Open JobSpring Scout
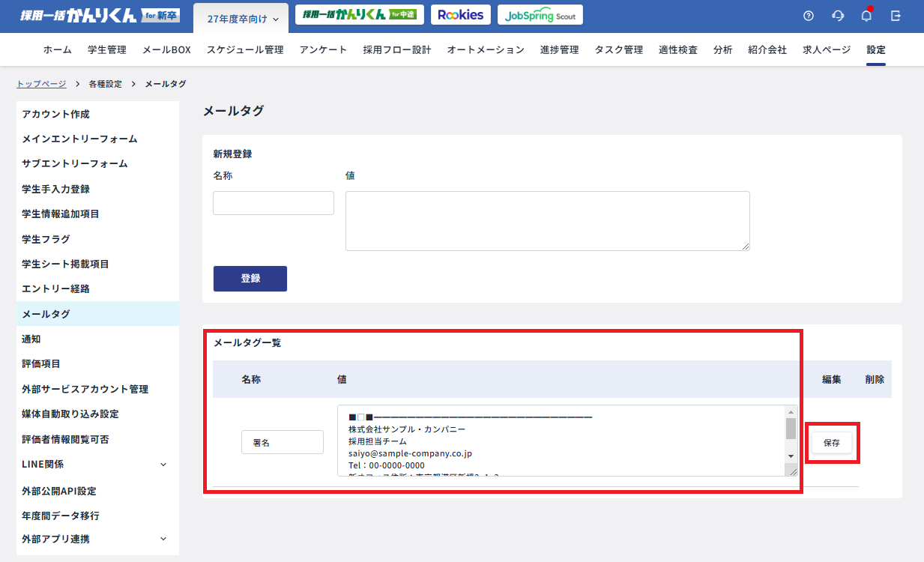Image resolution: width=924 pixels, height=562 pixels. (x=540, y=14)
